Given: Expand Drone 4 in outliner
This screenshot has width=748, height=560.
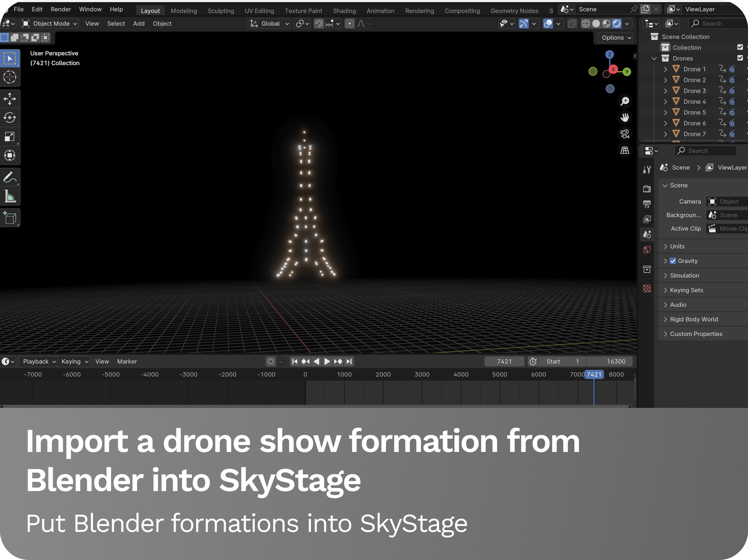Looking at the screenshot, I should click(665, 102).
